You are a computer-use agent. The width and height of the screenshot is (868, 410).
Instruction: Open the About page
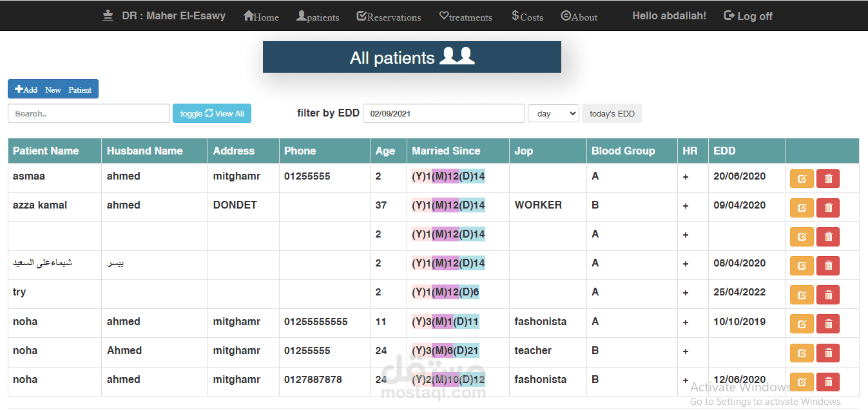click(x=579, y=17)
